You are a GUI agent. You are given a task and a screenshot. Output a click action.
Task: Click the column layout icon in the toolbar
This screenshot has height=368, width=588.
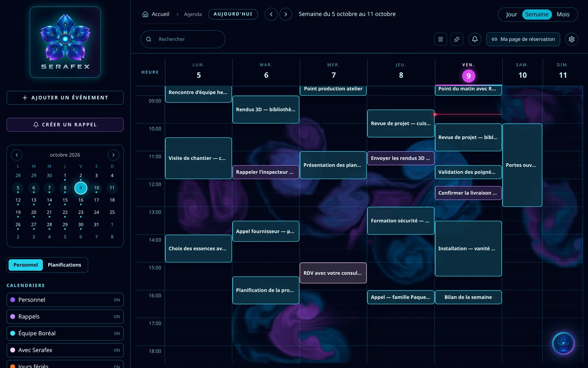click(441, 39)
